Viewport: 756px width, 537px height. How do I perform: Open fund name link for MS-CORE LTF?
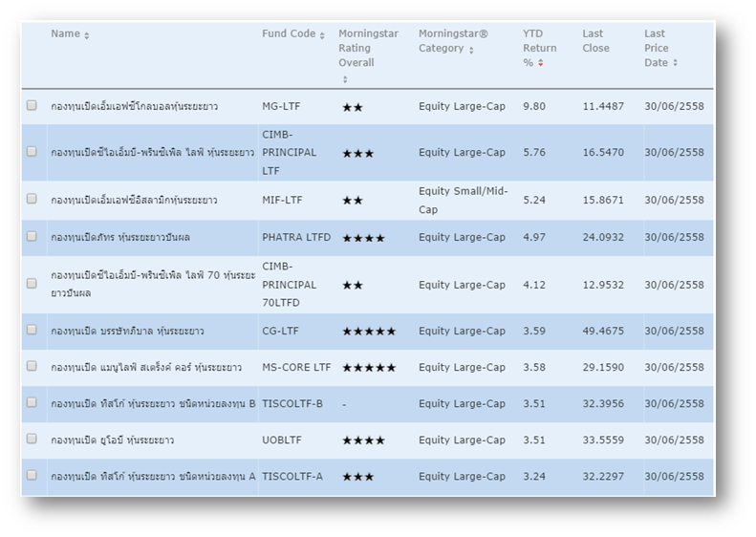pos(146,368)
